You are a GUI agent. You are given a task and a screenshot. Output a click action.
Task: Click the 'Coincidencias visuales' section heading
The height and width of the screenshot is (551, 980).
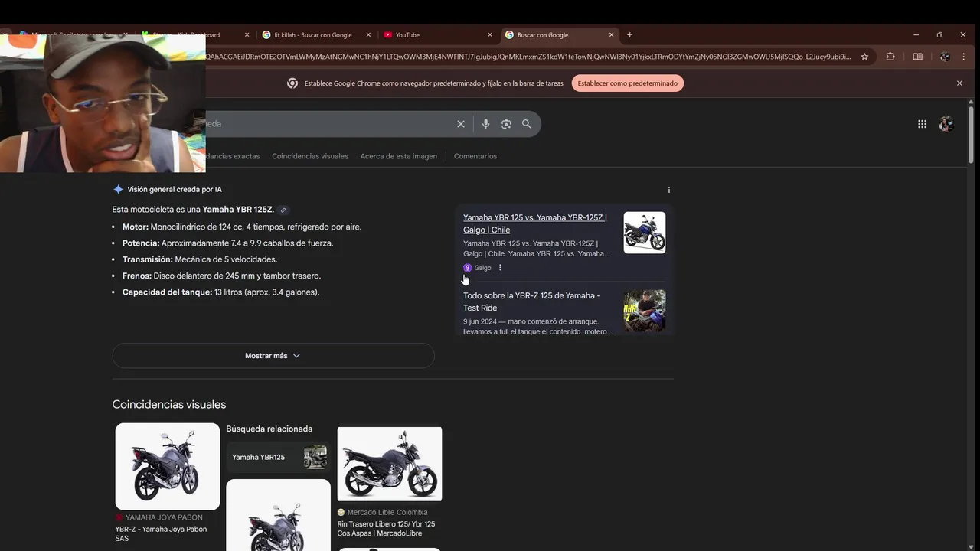pyautogui.click(x=169, y=405)
